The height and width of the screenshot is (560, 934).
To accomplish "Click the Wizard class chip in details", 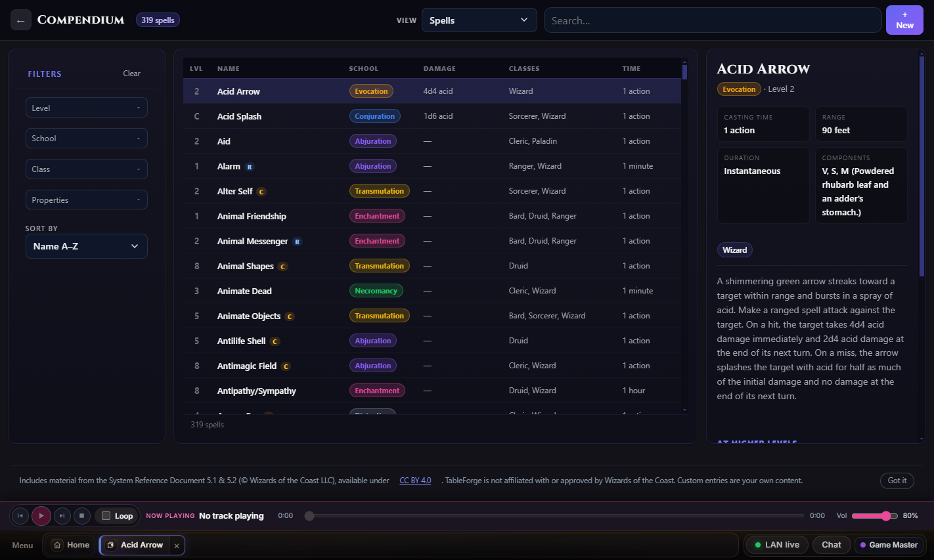I will 735,250.
